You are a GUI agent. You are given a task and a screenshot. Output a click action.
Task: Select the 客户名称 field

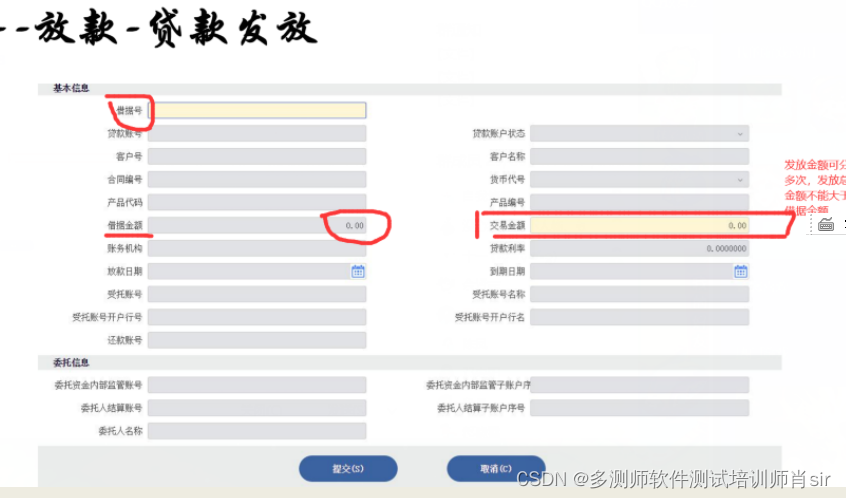[639, 156]
